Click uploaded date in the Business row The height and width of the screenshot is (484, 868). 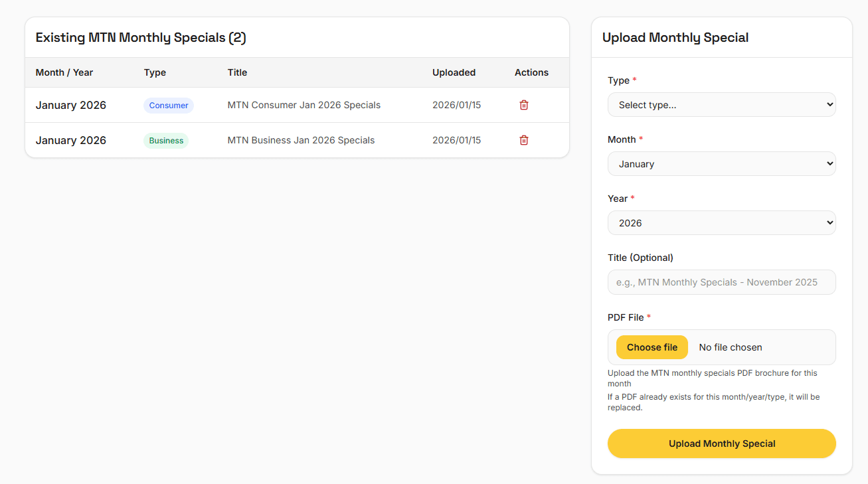click(456, 140)
